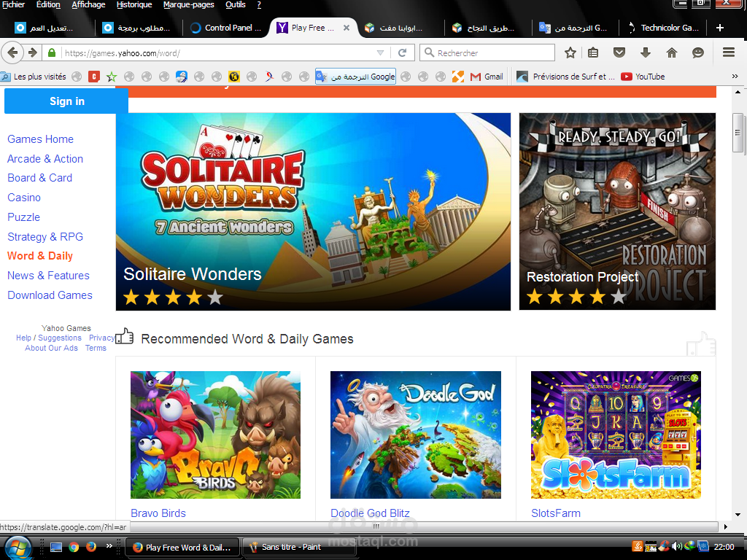Screen dimensions: 747x560
Task: Go back with the browser back arrow
Action: pyautogui.click(x=13, y=52)
